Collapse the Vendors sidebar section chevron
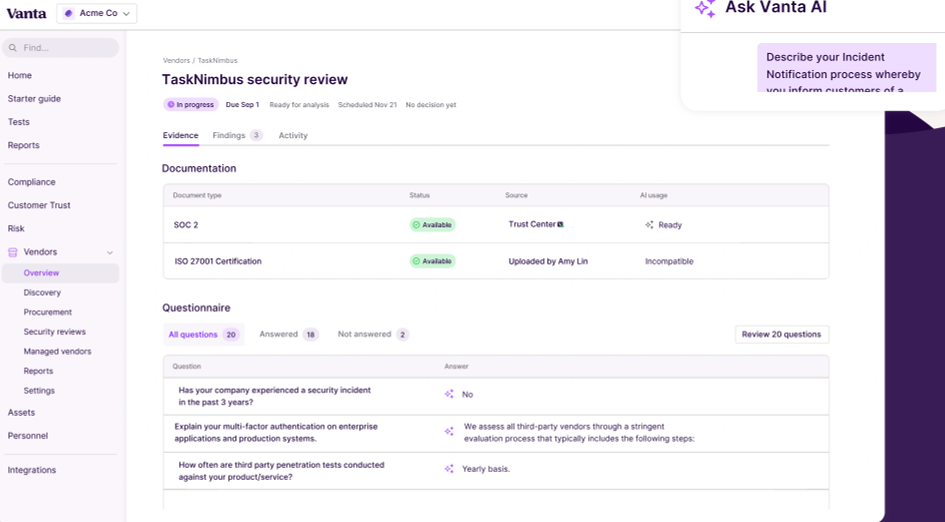The image size is (945, 522). [110, 253]
